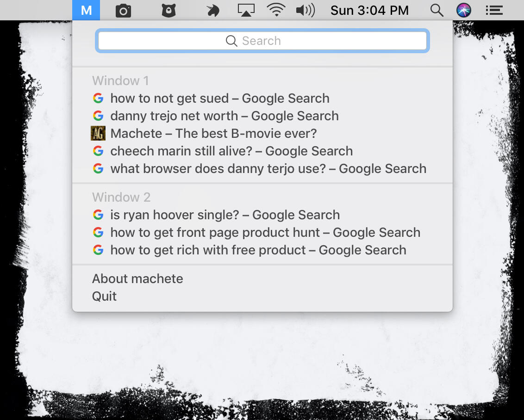
Task: Click Quit in the Machete menu
Action: point(104,296)
